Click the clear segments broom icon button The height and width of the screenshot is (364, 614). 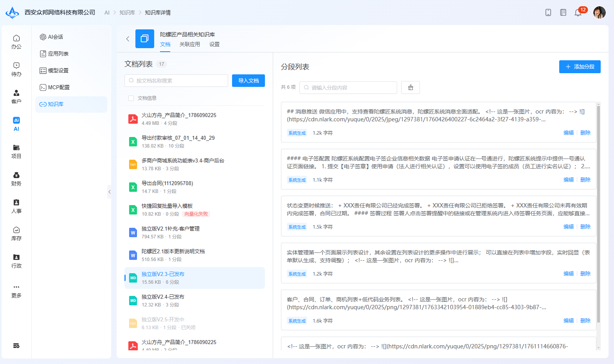[411, 88]
